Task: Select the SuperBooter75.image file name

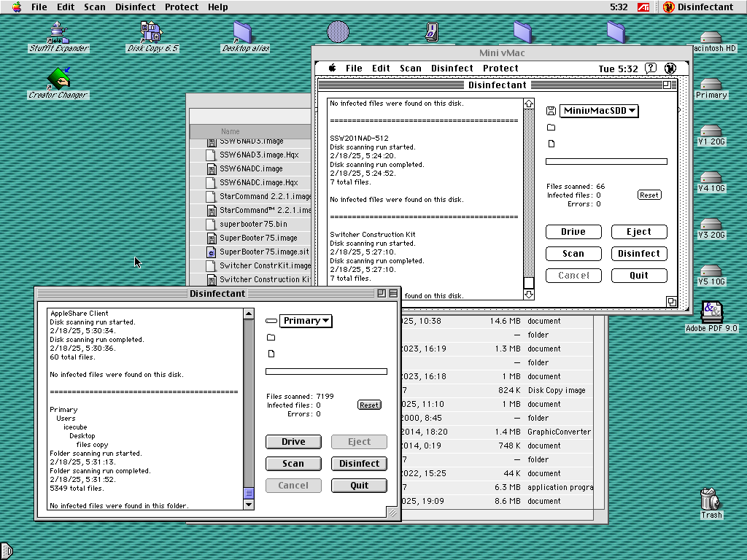Action: coord(258,238)
